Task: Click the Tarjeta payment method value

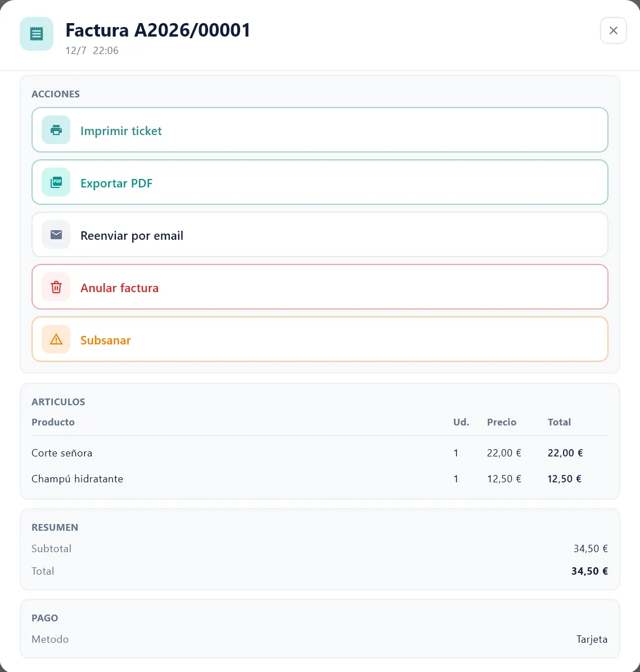Action: (x=592, y=639)
